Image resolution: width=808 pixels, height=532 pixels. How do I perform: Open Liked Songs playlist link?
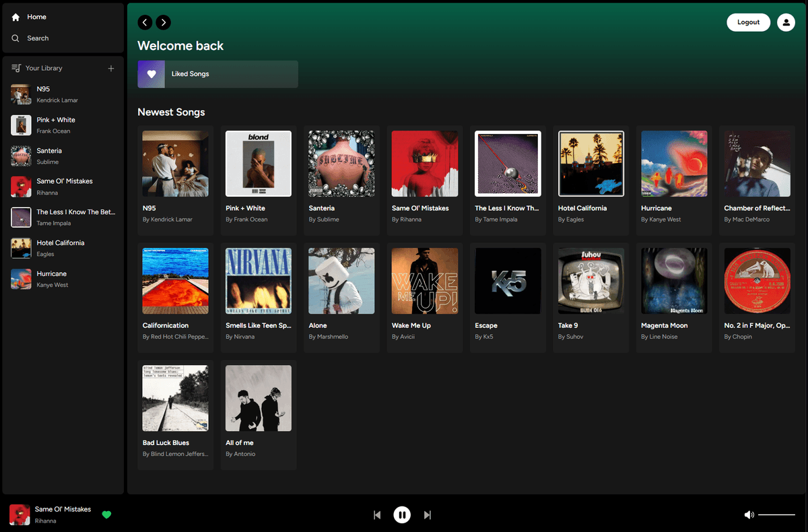pos(191,74)
